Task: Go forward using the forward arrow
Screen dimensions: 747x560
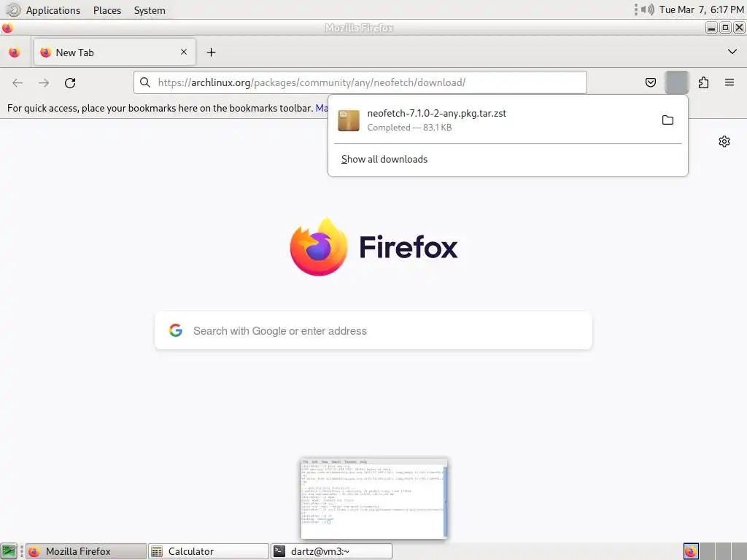Action: tap(44, 83)
